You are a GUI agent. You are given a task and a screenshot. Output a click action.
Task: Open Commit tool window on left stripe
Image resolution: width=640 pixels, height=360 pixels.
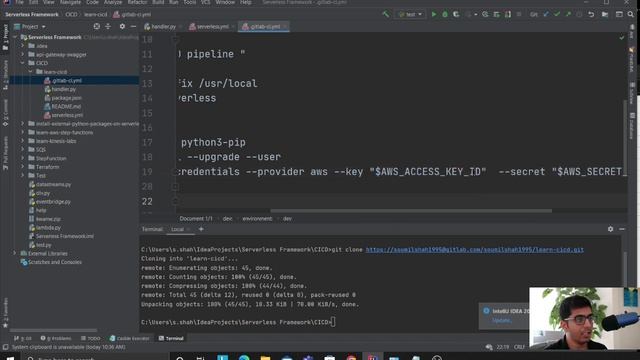pos(5,113)
